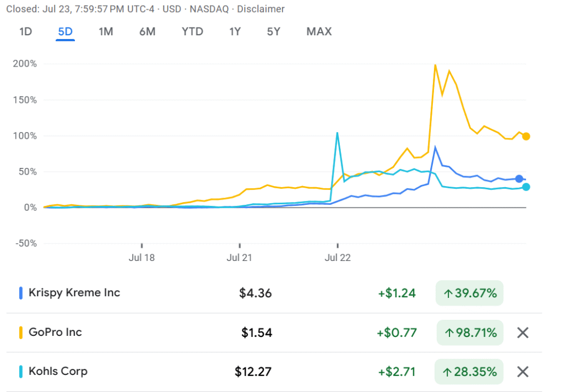Open the Kohls Corp stock row
The width and height of the screenshot is (564, 392).
274,372
